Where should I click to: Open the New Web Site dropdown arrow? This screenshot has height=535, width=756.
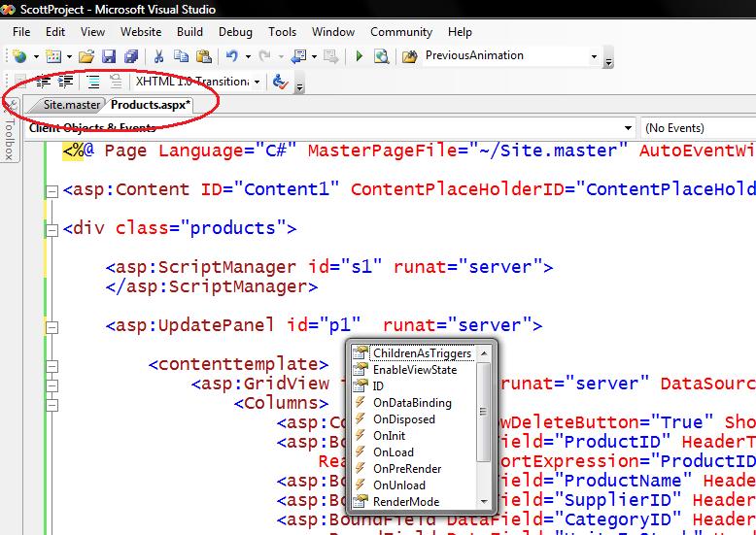(36, 57)
